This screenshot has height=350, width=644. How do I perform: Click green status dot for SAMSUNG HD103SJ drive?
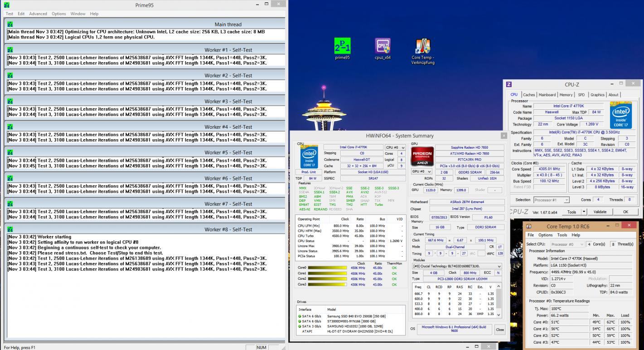click(300, 326)
